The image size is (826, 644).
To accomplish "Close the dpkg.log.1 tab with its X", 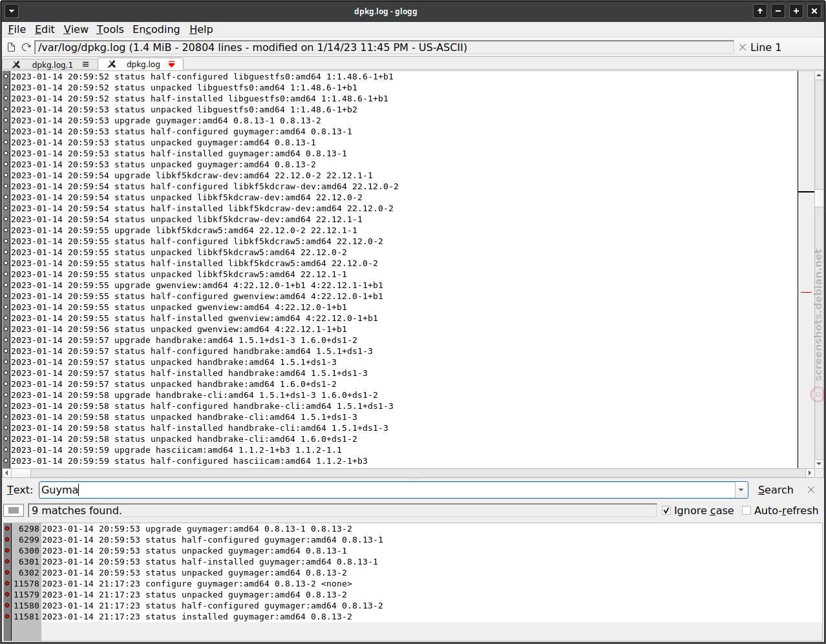I will pos(16,65).
